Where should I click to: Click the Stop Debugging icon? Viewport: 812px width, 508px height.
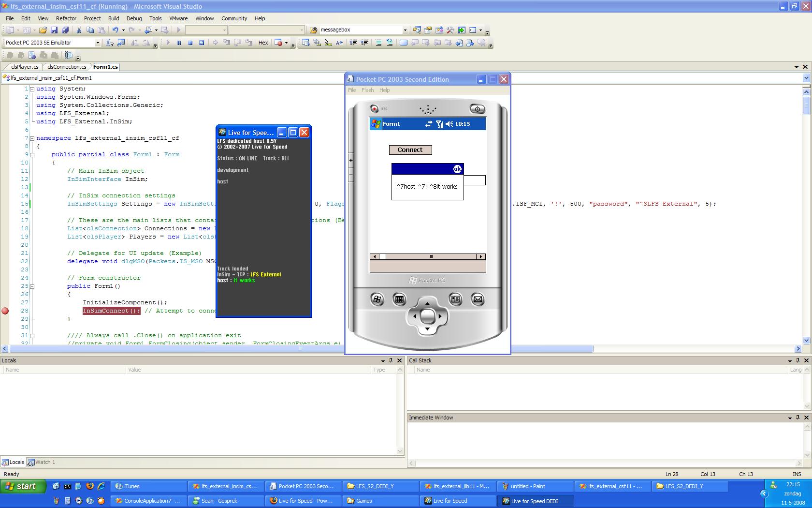[190, 43]
